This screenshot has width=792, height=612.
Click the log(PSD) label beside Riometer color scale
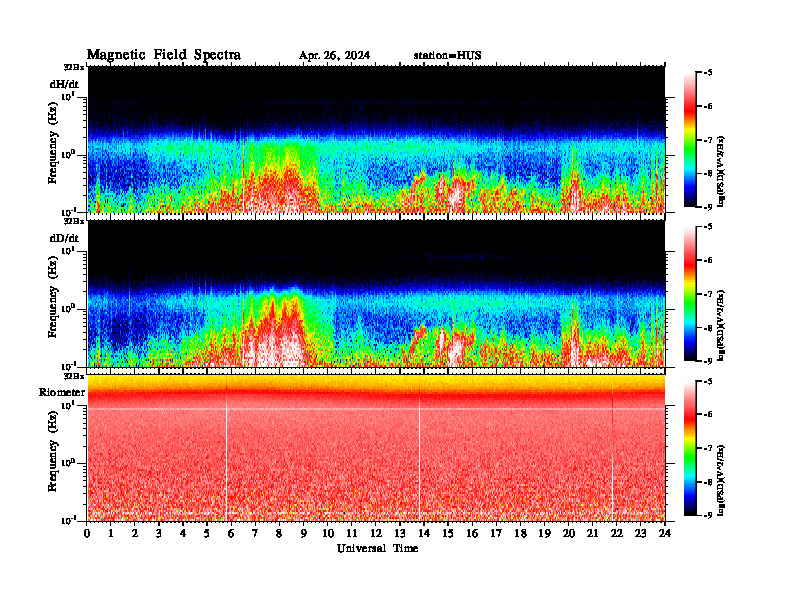point(722,480)
